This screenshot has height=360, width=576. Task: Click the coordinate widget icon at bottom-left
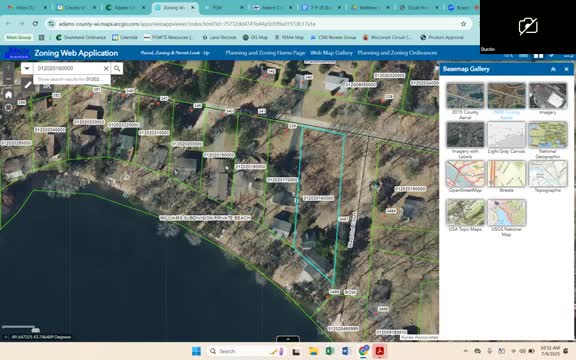click(5, 337)
